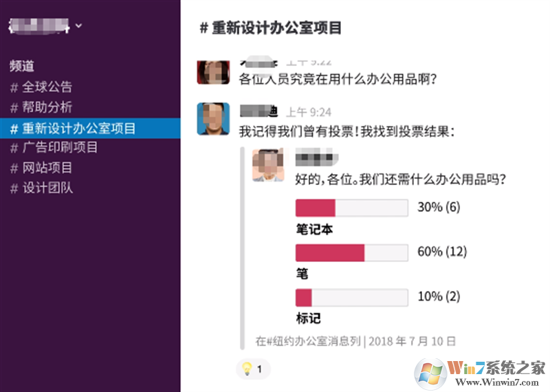Viewport: 550px width, 392px height.
Task: Click the 2018 年 7 月 10 日 date
Action: 412,341
